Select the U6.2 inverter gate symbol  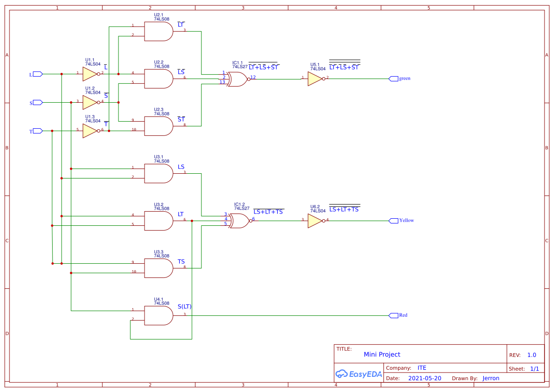point(316,221)
